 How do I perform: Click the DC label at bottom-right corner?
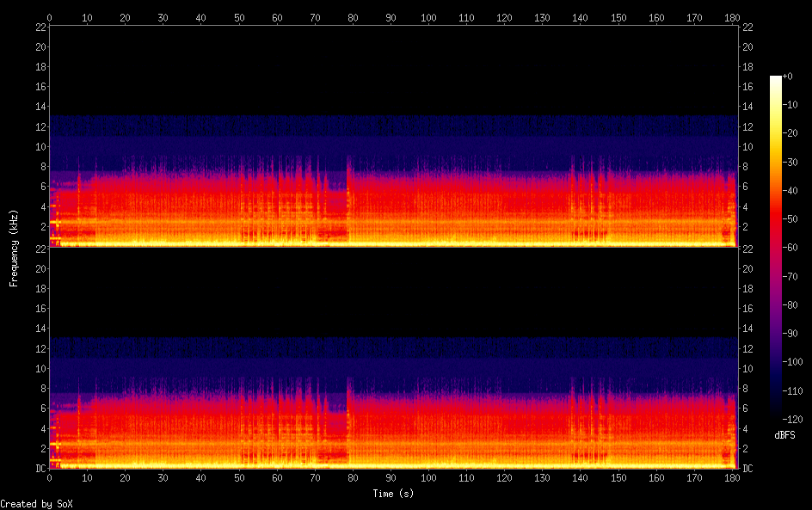(747, 469)
